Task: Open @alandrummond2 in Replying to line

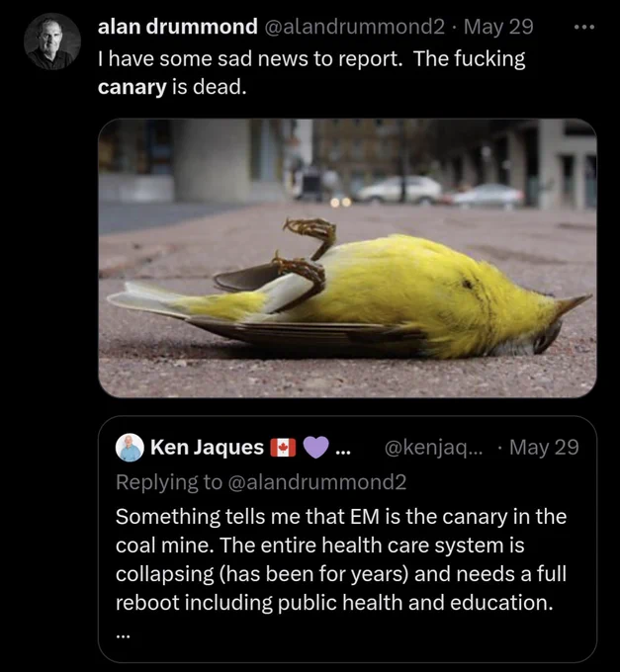Action: pyautogui.click(x=316, y=482)
